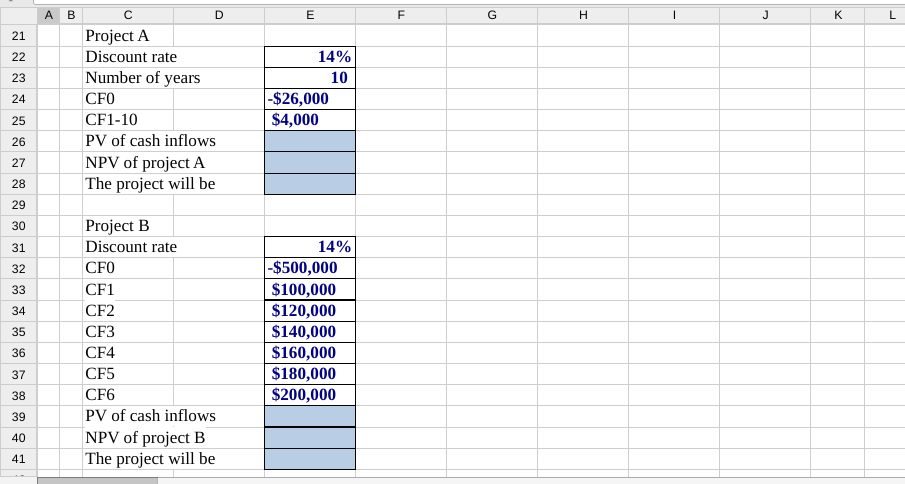Select column I header
905x484 pixels.
tap(674, 16)
